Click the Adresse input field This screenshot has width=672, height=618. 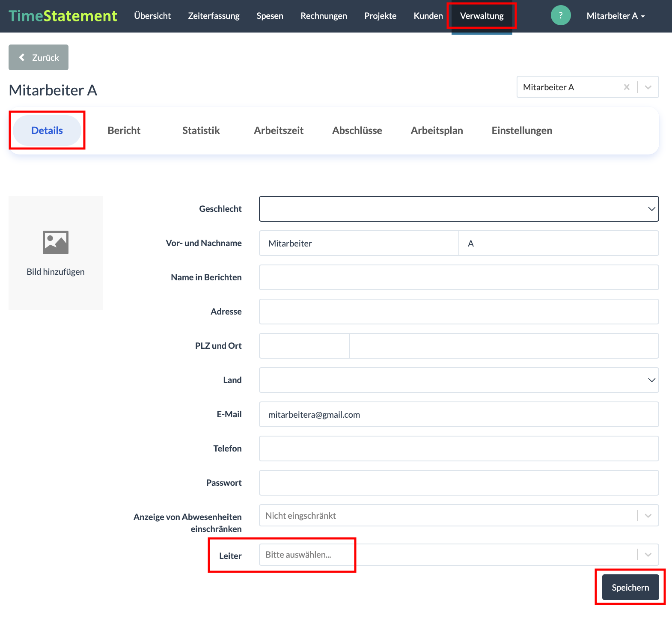coord(459,312)
